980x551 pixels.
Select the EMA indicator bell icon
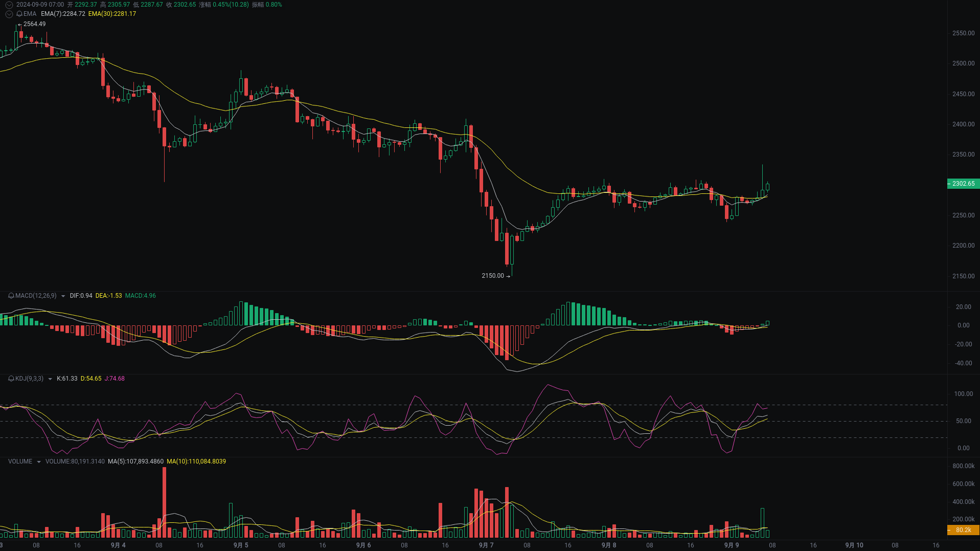pyautogui.click(x=19, y=14)
